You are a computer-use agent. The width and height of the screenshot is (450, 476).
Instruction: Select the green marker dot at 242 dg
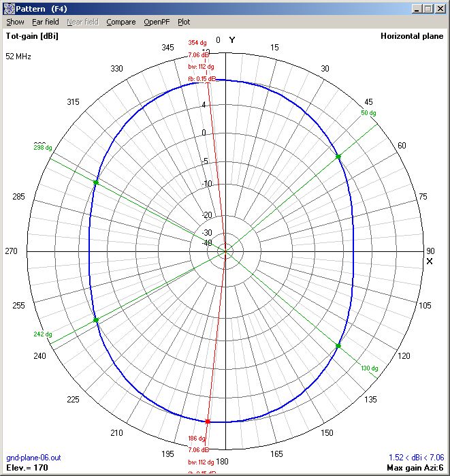click(x=96, y=319)
